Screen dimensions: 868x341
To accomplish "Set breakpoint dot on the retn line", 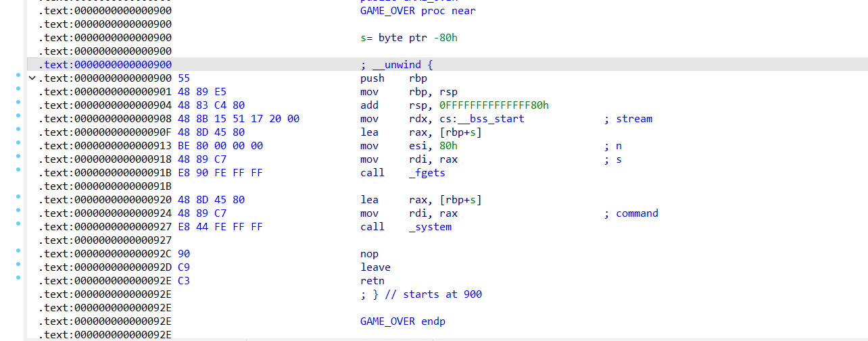I will click(x=18, y=278).
